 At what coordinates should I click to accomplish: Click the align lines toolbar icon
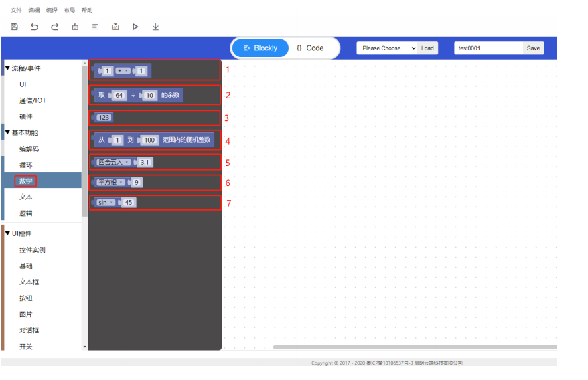tap(95, 27)
